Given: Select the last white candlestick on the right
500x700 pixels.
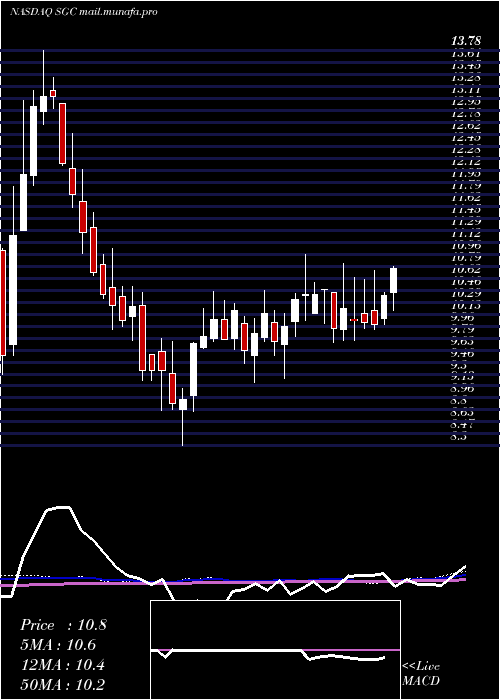Looking at the screenshot, I should point(393,280).
